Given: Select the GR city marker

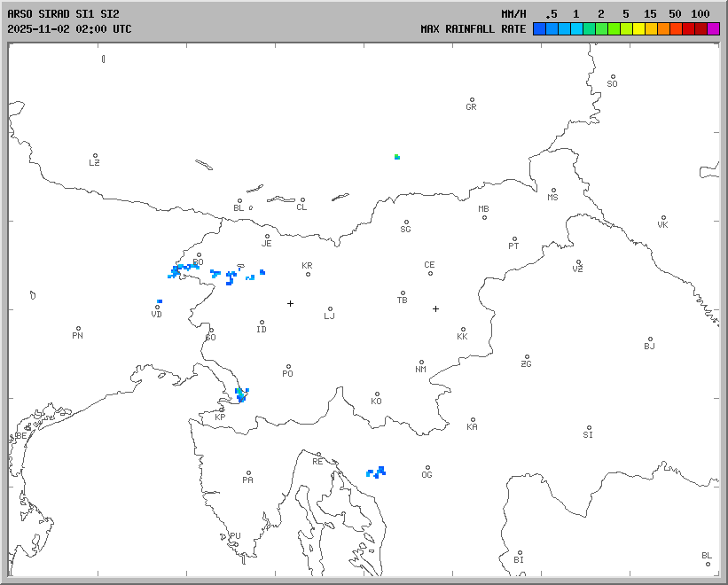Looking at the screenshot, I should (x=472, y=100).
